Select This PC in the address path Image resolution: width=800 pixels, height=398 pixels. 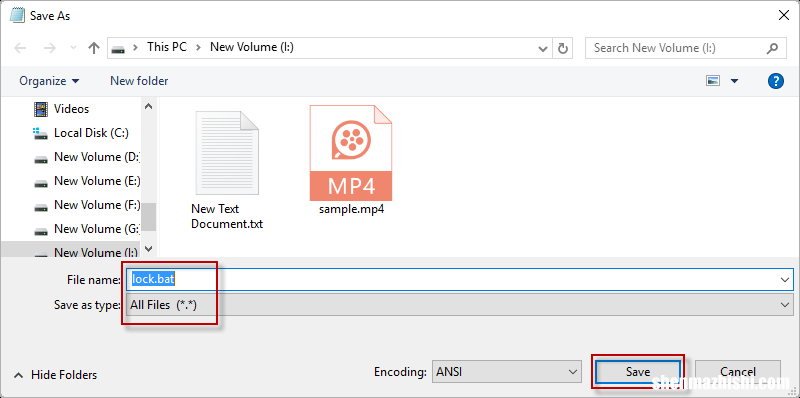(x=167, y=47)
